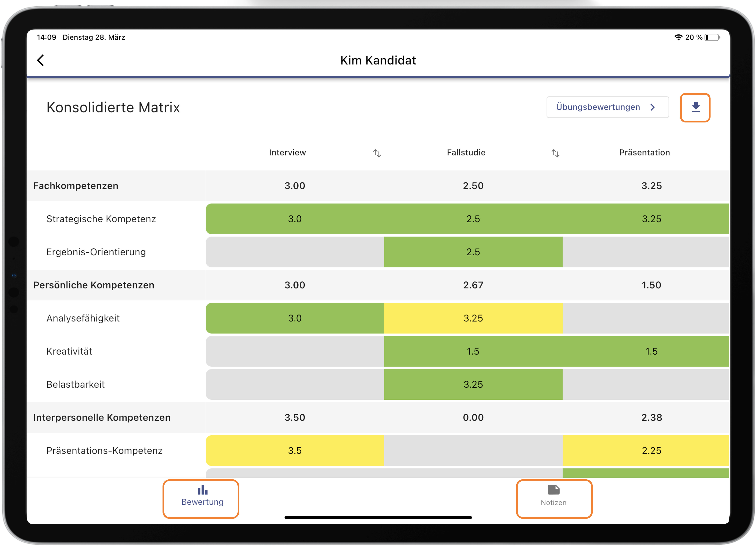This screenshot has width=756, height=548.
Task: Click Persönliche Kompetenzen Fallstudie average 2.67
Action: (473, 285)
